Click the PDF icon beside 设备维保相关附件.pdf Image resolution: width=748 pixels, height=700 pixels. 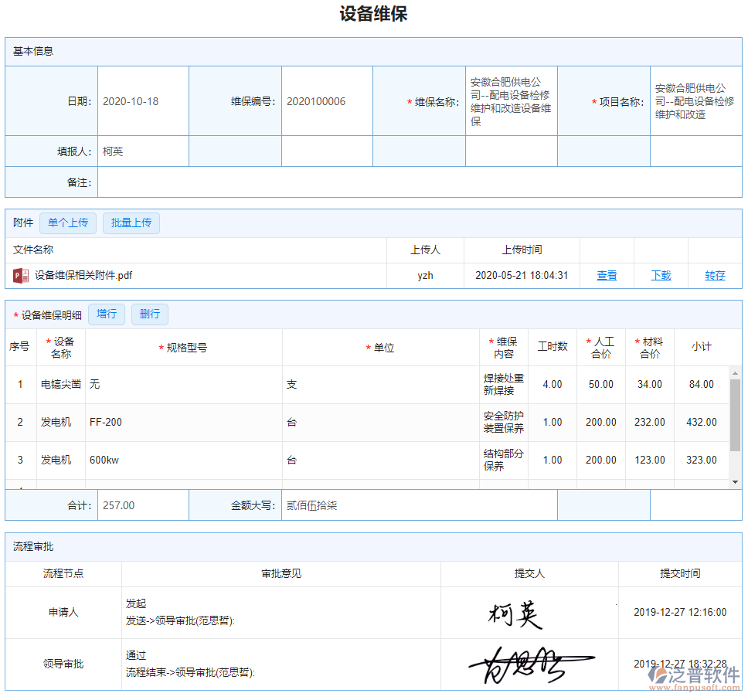click(x=18, y=274)
